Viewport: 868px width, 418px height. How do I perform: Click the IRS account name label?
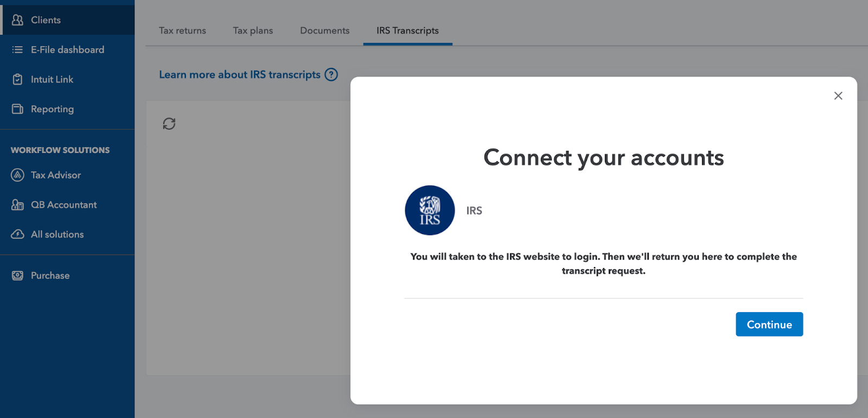pyautogui.click(x=474, y=211)
